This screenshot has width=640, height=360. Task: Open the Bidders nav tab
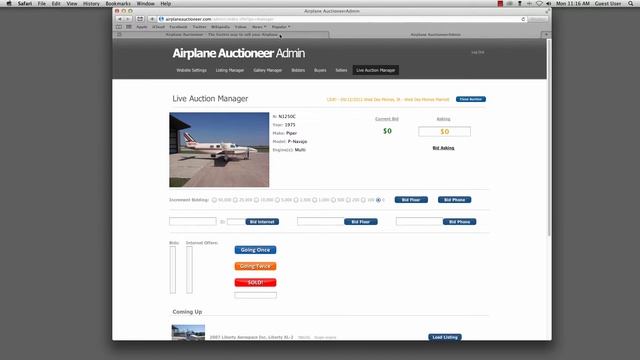pos(298,70)
